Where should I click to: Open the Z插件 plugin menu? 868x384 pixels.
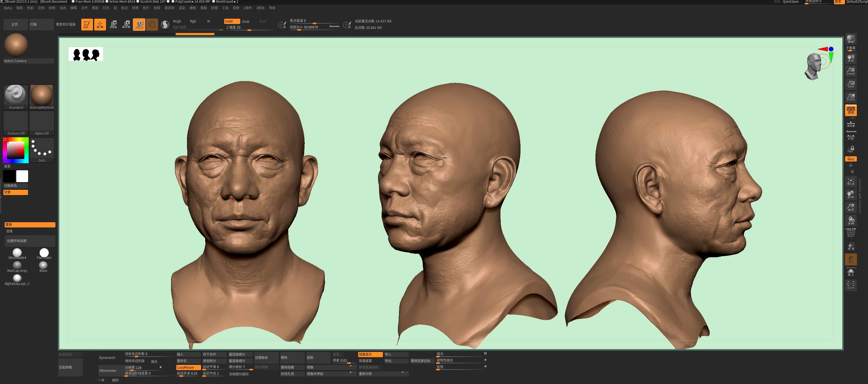point(248,8)
